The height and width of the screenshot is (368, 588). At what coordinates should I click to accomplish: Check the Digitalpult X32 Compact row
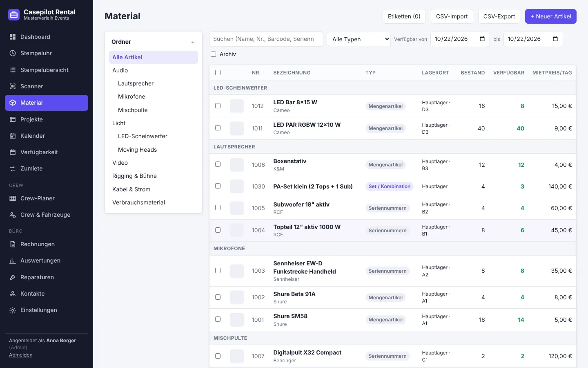[218, 356]
